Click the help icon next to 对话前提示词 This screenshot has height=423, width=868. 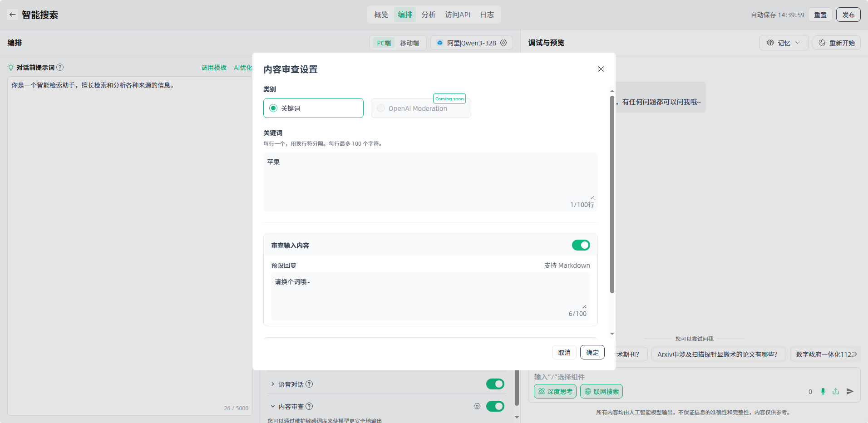pos(60,67)
